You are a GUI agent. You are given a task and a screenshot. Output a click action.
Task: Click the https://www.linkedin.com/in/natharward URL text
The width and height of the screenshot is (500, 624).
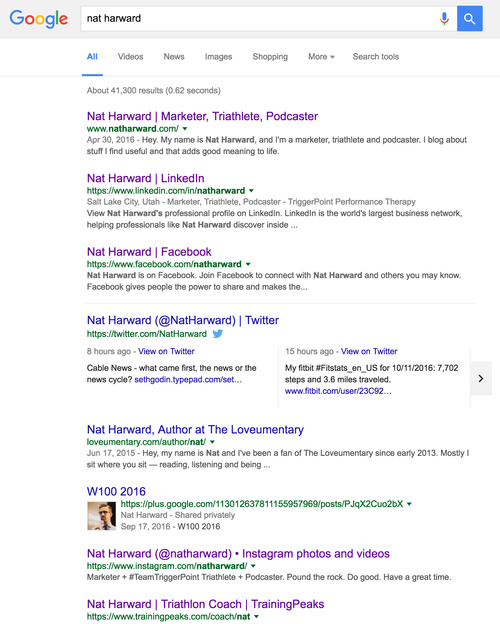166,191
